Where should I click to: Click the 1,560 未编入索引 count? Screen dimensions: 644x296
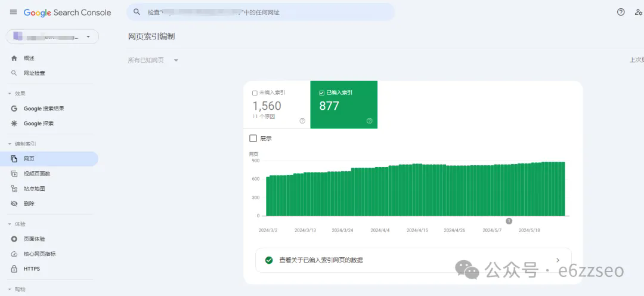pos(267,106)
